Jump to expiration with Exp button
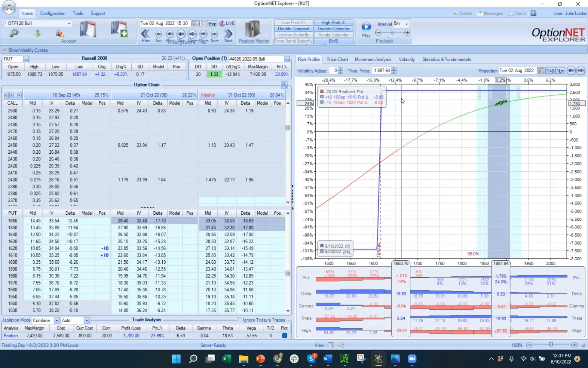Image resolution: width=588 pixels, height=368 pixels. (213, 23)
